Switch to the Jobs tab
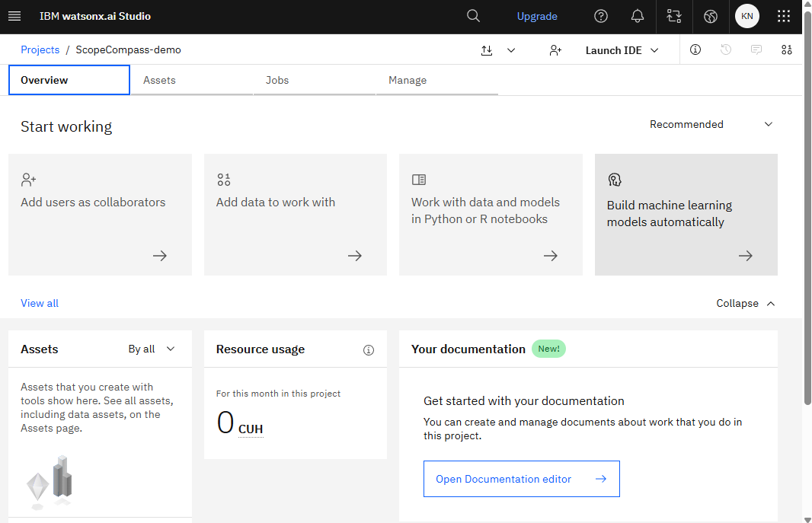This screenshot has height=523, width=812. coord(277,80)
